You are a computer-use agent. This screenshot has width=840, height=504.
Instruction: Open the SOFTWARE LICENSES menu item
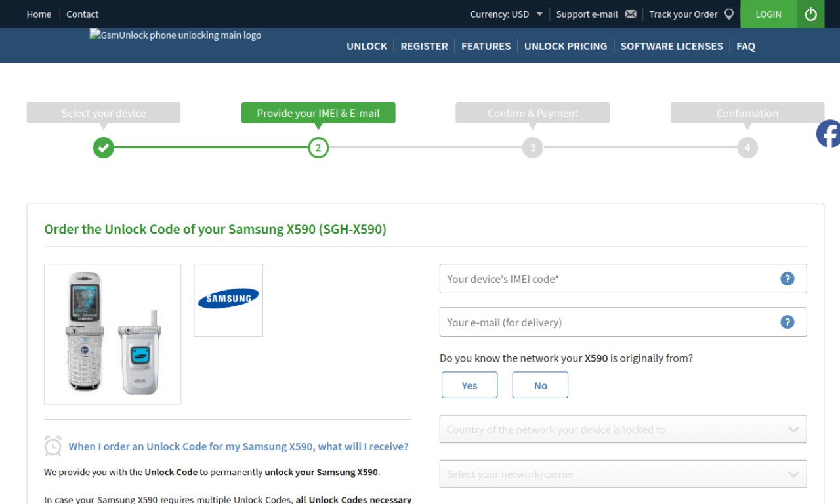(x=671, y=46)
